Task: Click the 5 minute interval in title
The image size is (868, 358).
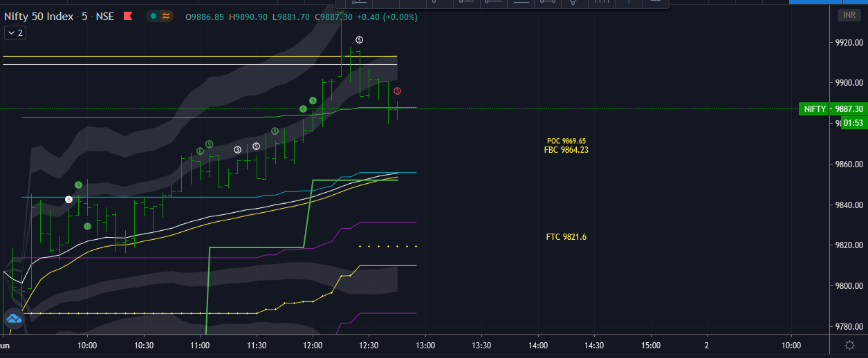Action: point(84,16)
